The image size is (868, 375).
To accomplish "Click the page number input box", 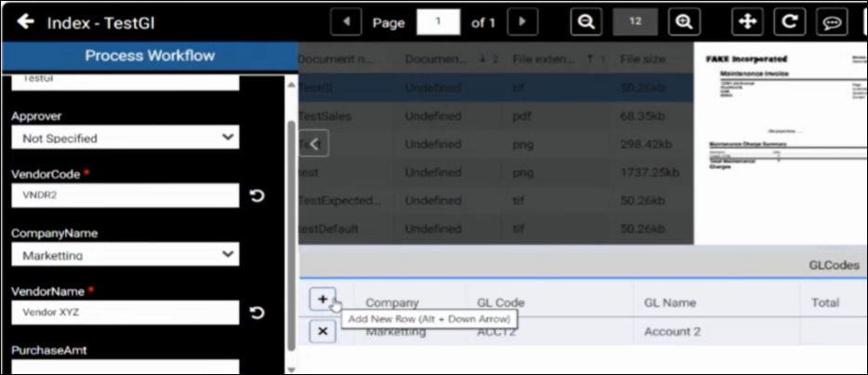I will (438, 21).
